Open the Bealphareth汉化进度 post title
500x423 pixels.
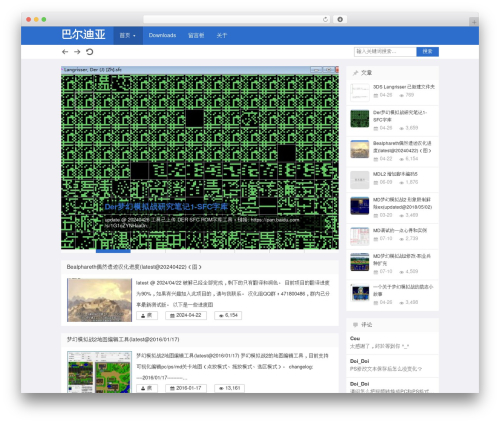pos(134,267)
